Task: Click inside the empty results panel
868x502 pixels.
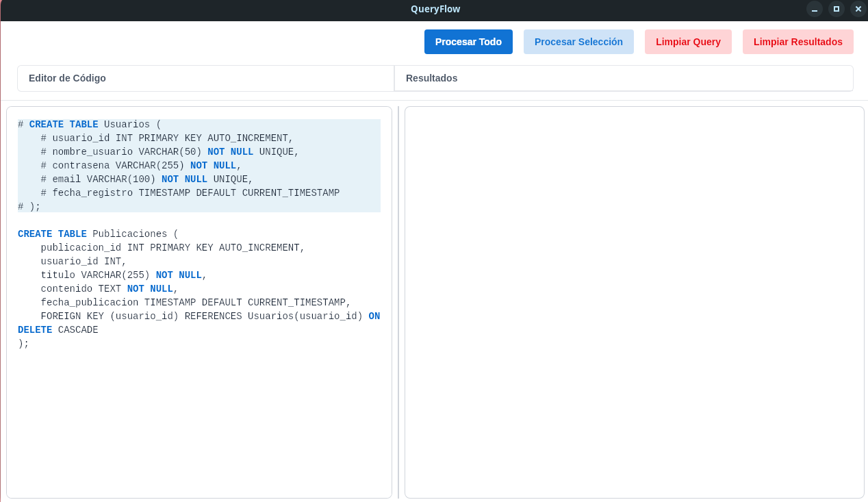Action: 634,302
